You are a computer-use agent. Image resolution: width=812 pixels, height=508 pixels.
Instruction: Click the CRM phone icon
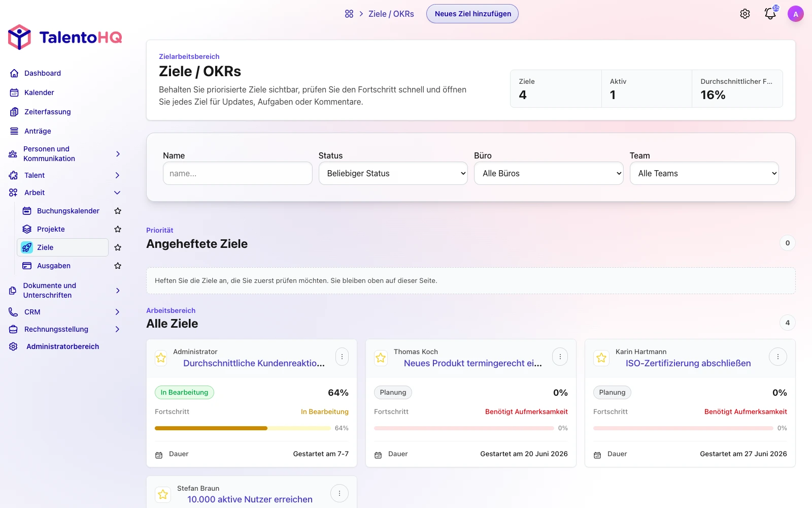coord(13,312)
